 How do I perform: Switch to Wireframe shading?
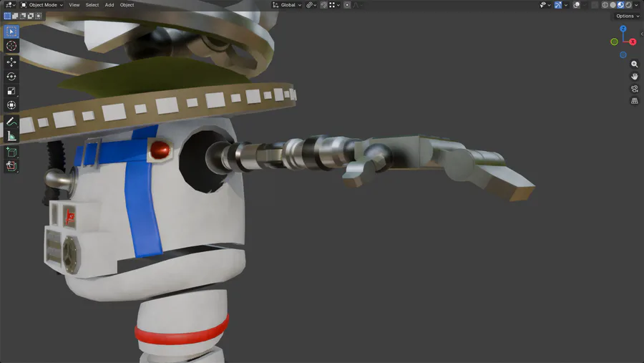(605, 5)
